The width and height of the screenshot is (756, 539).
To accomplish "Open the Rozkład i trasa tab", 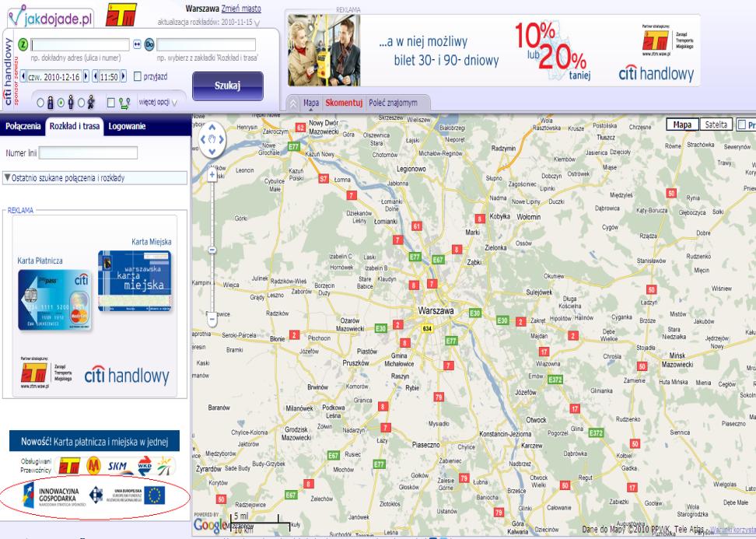I will click(x=74, y=126).
